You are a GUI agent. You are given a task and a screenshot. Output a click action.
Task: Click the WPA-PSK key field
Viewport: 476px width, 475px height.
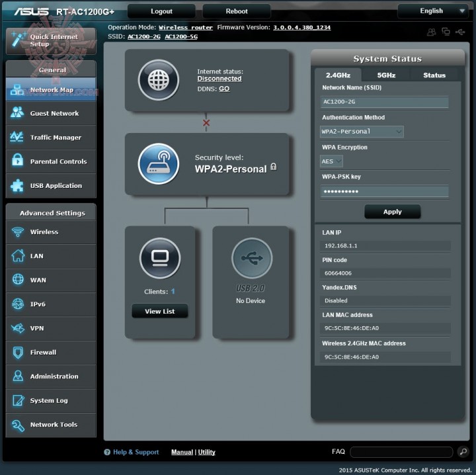pos(384,191)
